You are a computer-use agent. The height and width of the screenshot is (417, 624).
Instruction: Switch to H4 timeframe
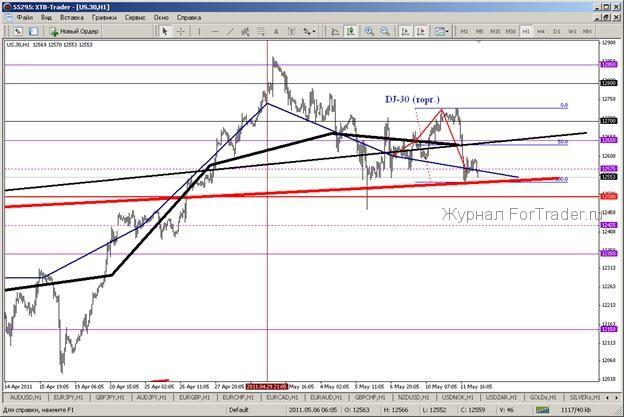point(541,31)
